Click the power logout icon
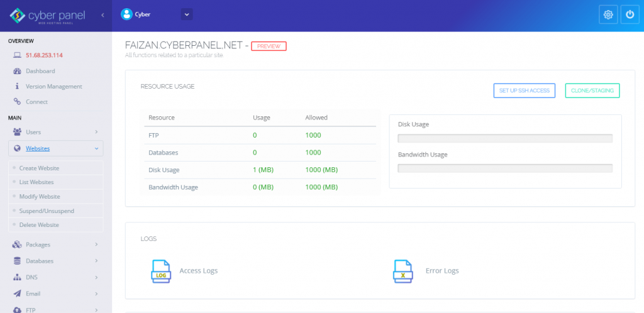644x313 pixels. [x=630, y=15]
